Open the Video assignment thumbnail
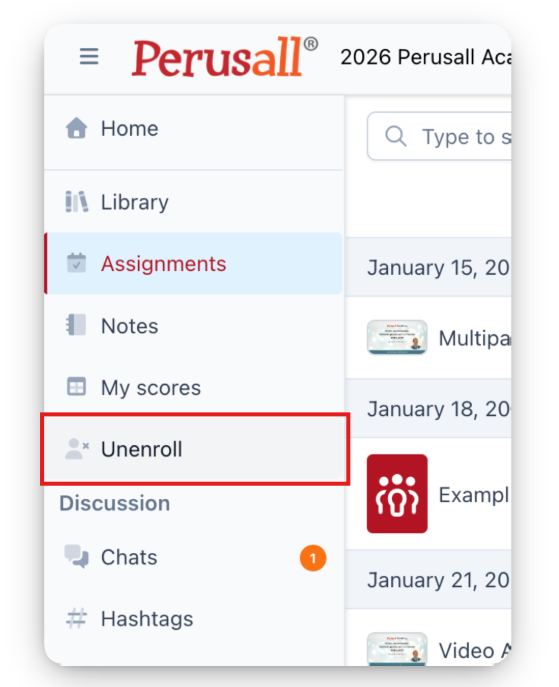Screen dimensions: 559x687 pyautogui.click(x=397, y=649)
